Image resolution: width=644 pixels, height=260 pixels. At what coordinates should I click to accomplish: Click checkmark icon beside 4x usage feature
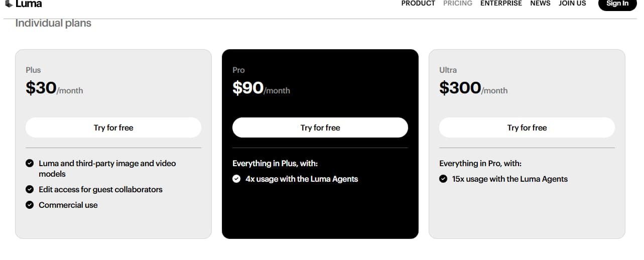tap(236, 179)
